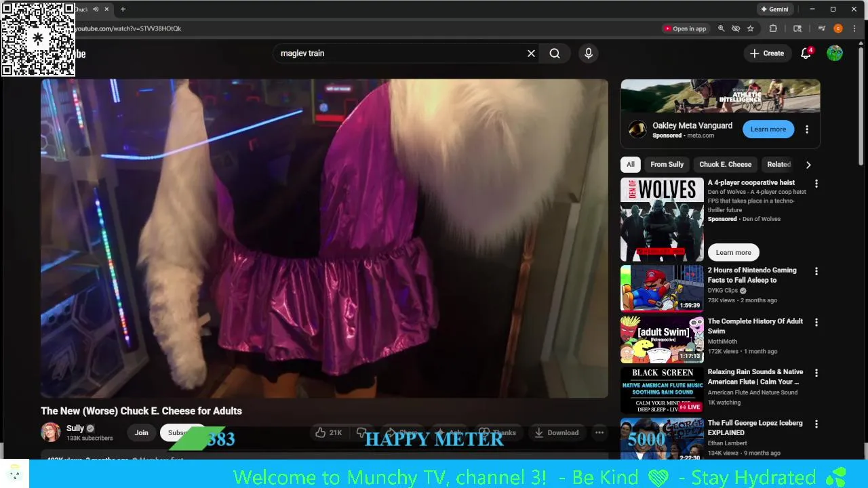Open options for Adult Swim history video

(816, 323)
